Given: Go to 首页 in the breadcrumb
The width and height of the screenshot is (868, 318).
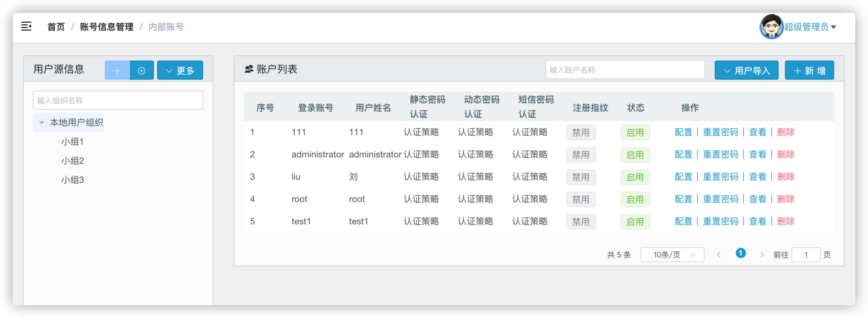Looking at the screenshot, I should point(56,27).
